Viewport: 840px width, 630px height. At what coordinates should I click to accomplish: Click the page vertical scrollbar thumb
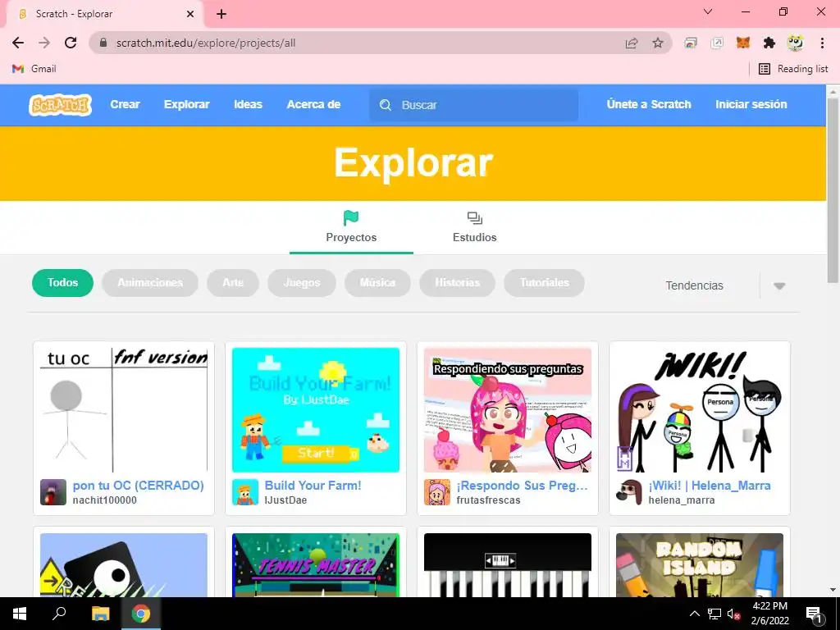pos(833,190)
